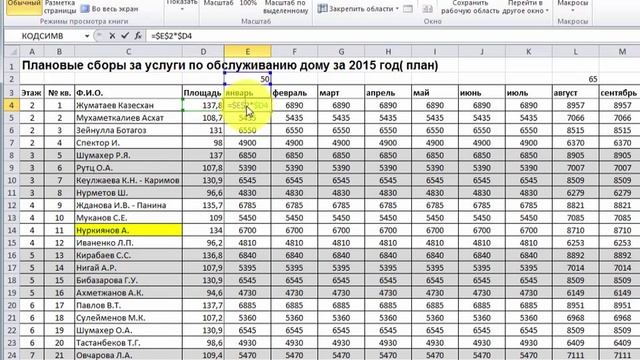
Task: Click the февраль value in Рутц О.А. row
Action: click(294, 168)
